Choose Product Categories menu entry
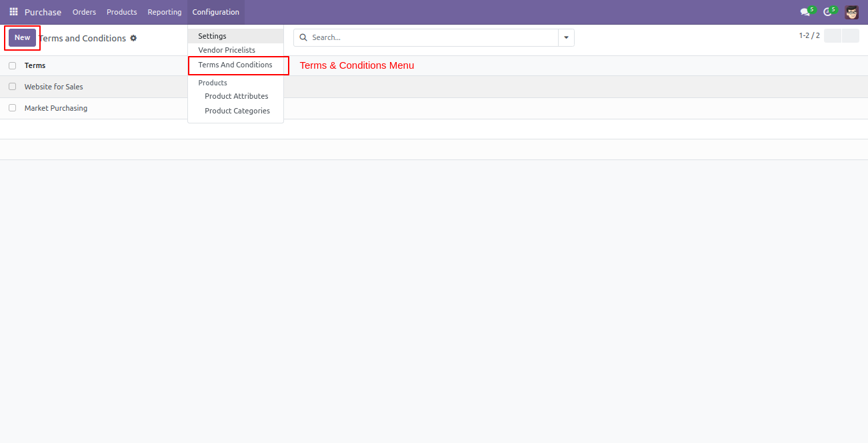 tap(236, 111)
